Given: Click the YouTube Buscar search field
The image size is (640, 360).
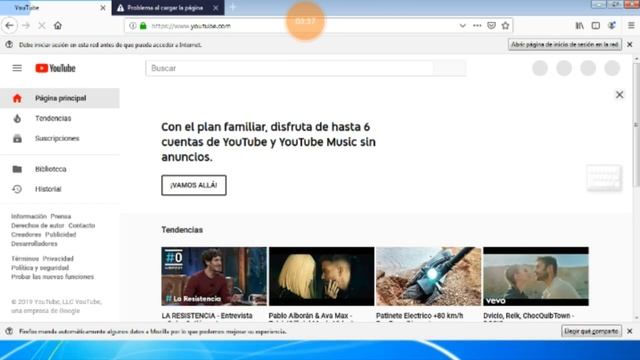Looking at the screenshot, I should pyautogui.click(x=289, y=68).
